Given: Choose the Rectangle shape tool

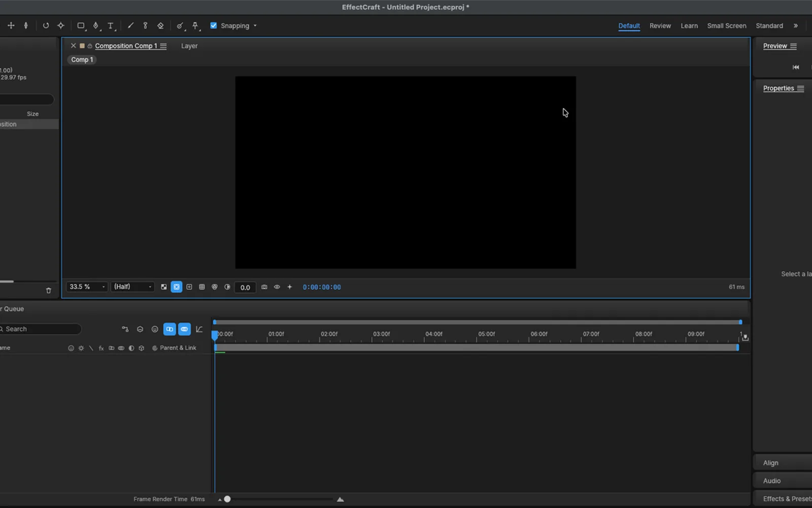Looking at the screenshot, I should pyautogui.click(x=81, y=25).
